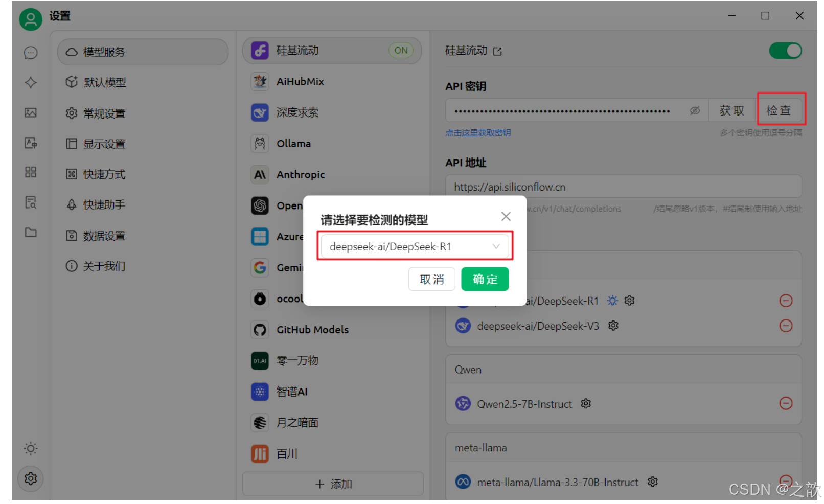Select the 百川 provider
Viewport: 824px width, 504px height.
(332, 454)
